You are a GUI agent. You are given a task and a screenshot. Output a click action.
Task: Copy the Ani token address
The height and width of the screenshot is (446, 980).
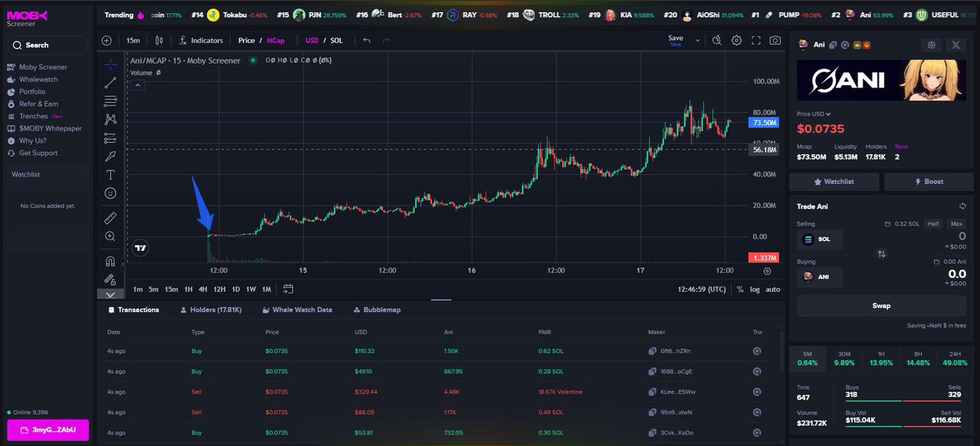pos(834,45)
